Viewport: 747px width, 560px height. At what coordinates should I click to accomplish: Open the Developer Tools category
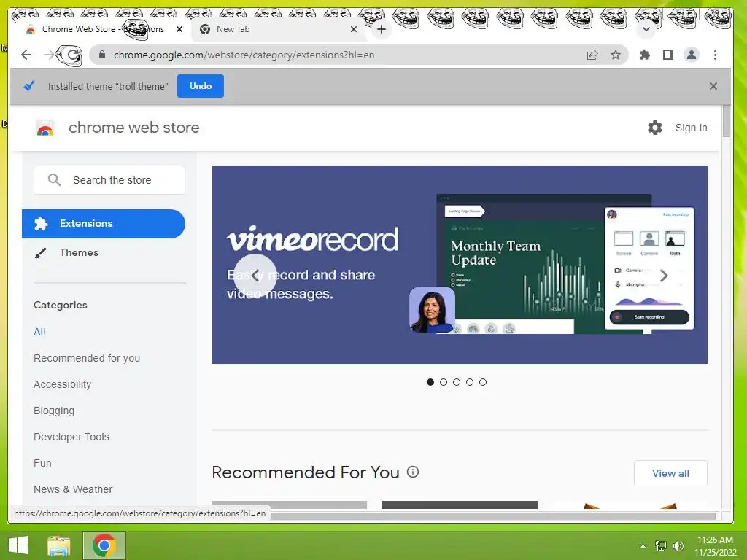pyautogui.click(x=71, y=437)
